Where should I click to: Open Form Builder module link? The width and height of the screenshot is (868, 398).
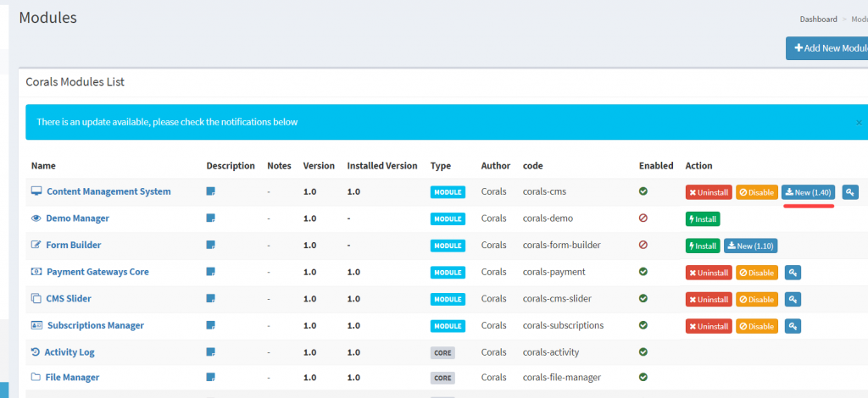74,245
